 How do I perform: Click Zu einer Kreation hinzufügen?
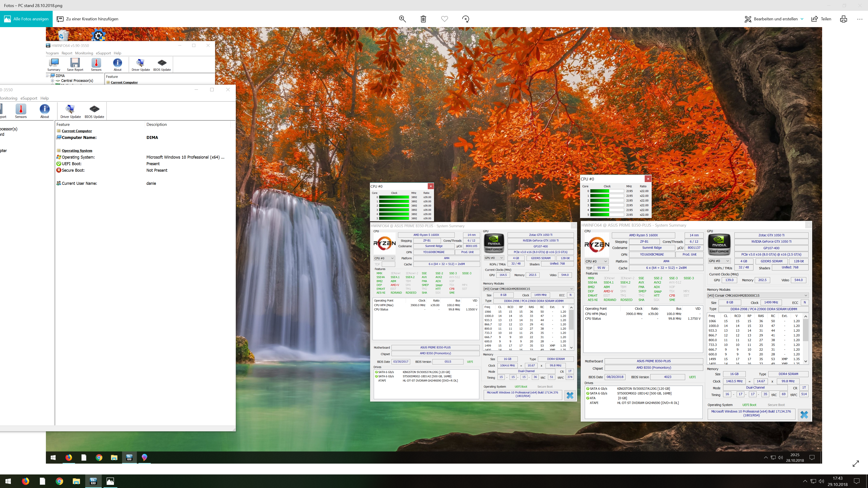[87, 19]
